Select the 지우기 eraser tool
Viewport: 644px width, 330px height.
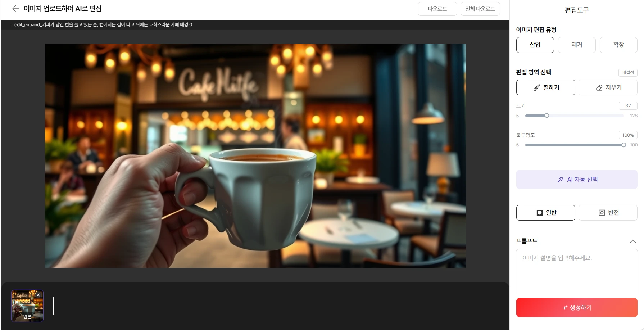(608, 87)
